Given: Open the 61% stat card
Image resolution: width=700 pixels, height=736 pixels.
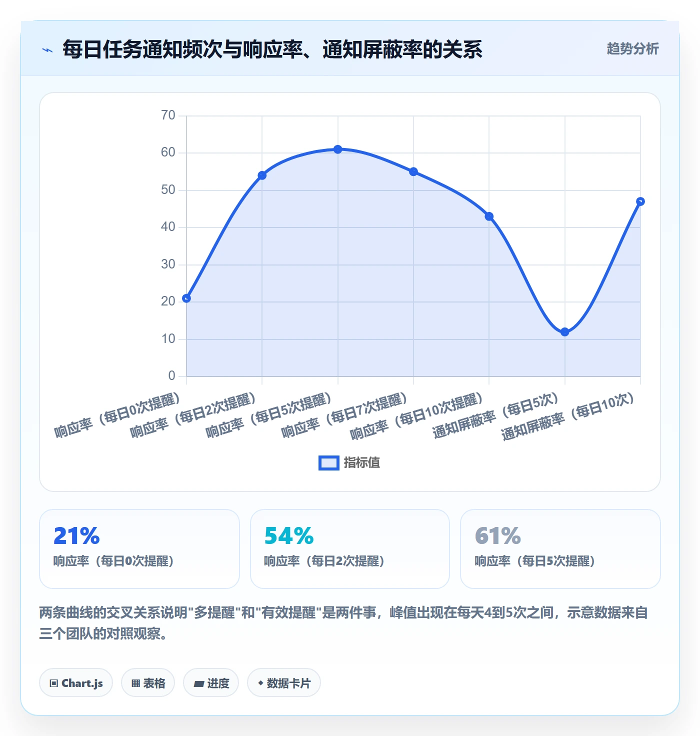Looking at the screenshot, I should tap(560, 549).
